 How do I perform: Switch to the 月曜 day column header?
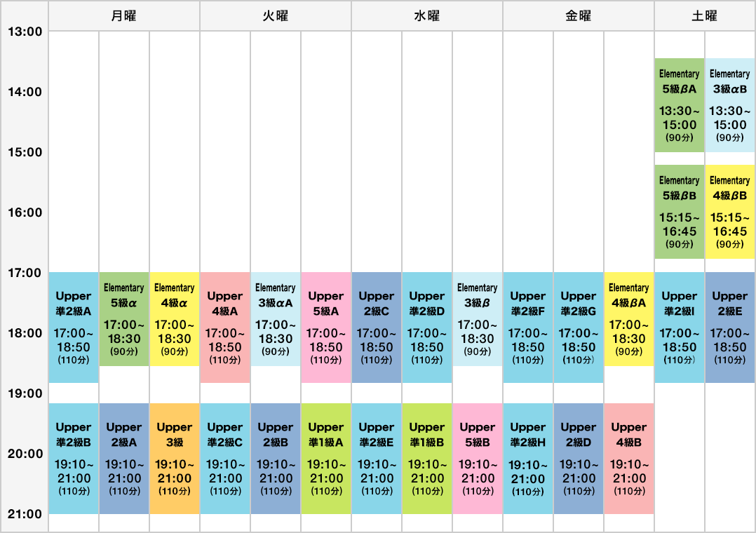124,15
